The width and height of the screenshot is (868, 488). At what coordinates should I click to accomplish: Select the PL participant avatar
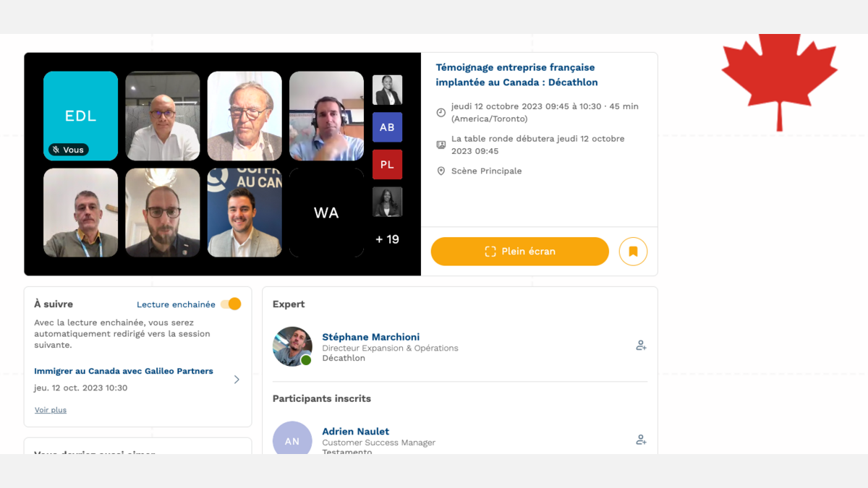[387, 164]
